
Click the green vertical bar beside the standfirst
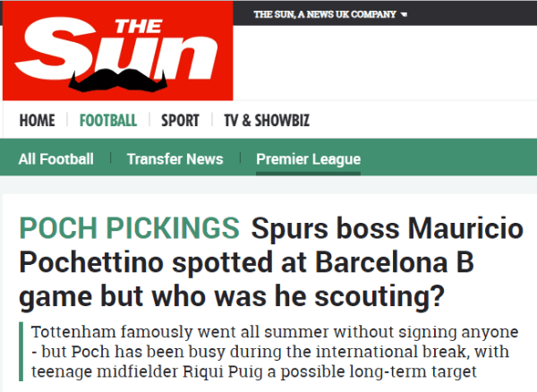click(x=21, y=352)
